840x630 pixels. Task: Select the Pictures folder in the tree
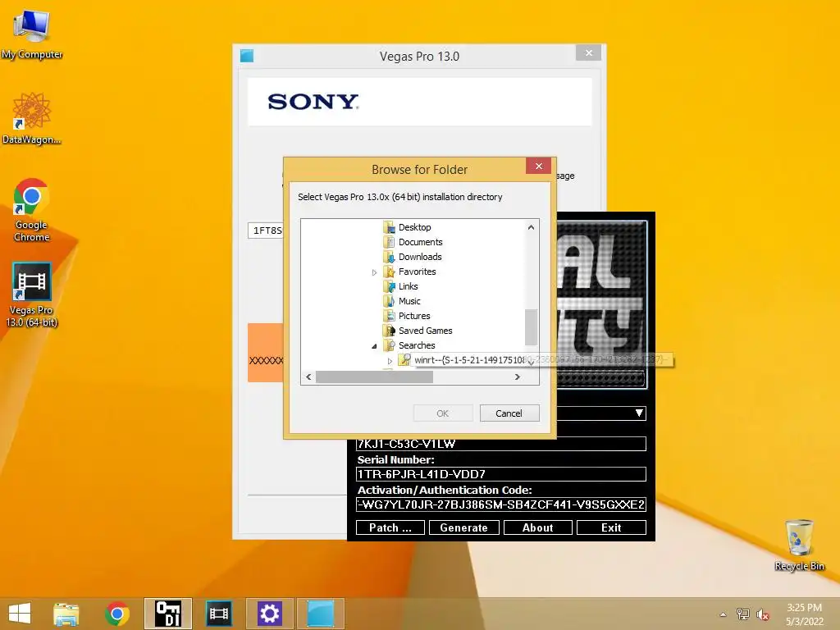[x=414, y=316]
